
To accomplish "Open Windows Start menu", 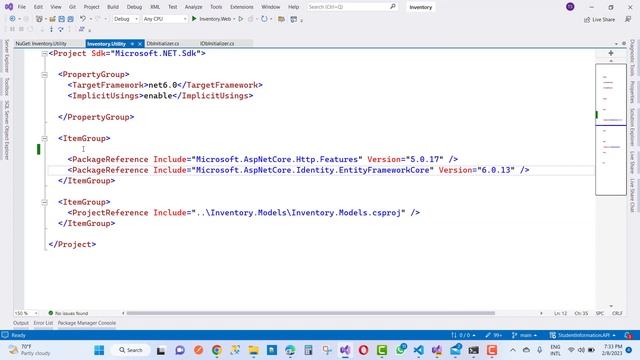I will 99,350.
